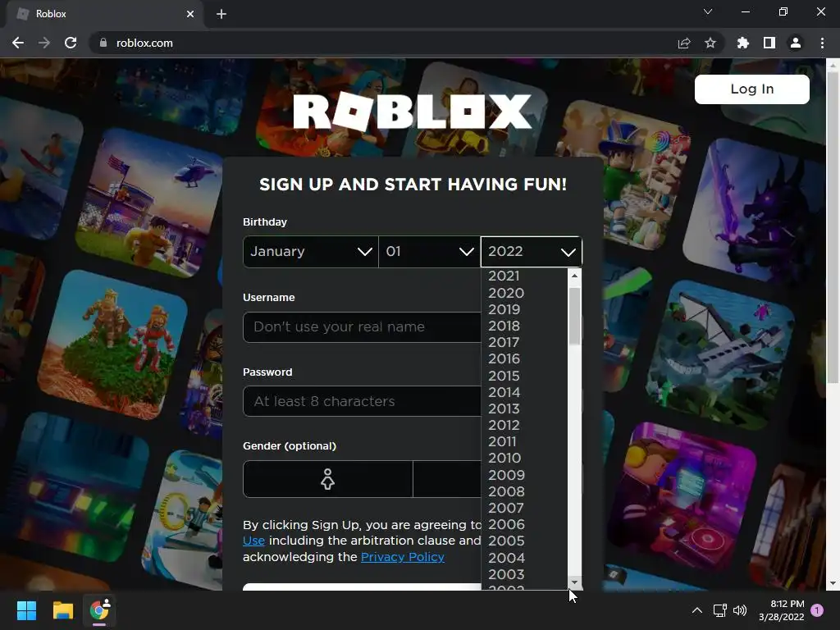
Task: Open a new browser tab
Action: [221, 14]
